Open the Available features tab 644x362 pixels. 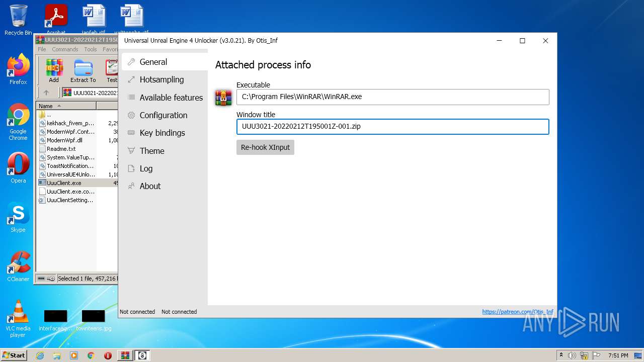(x=165, y=98)
